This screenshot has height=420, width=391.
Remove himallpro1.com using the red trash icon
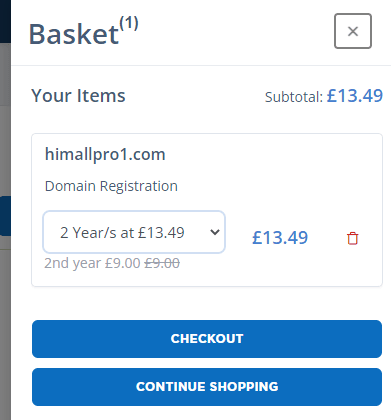pyautogui.click(x=353, y=238)
